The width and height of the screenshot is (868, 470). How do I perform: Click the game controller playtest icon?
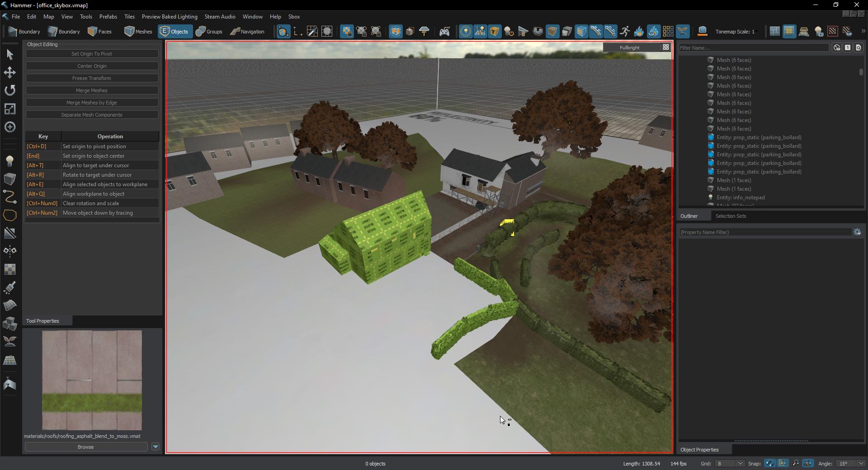pyautogui.click(x=444, y=31)
